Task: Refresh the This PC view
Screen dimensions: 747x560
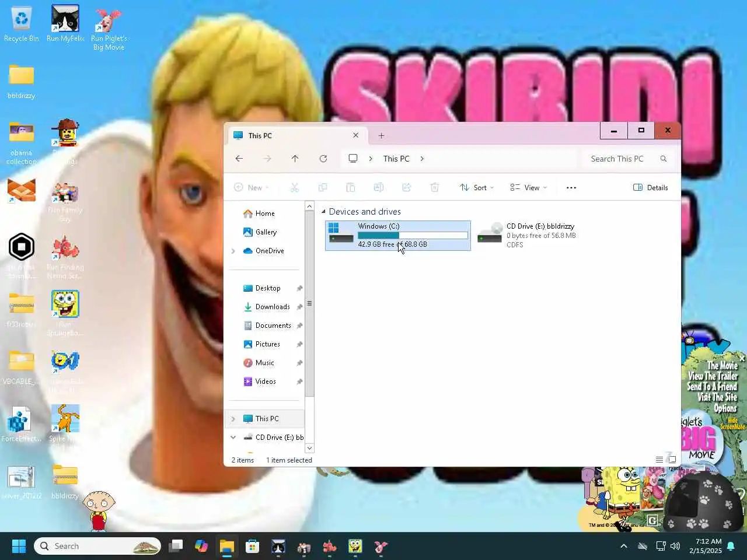Action: point(323,159)
